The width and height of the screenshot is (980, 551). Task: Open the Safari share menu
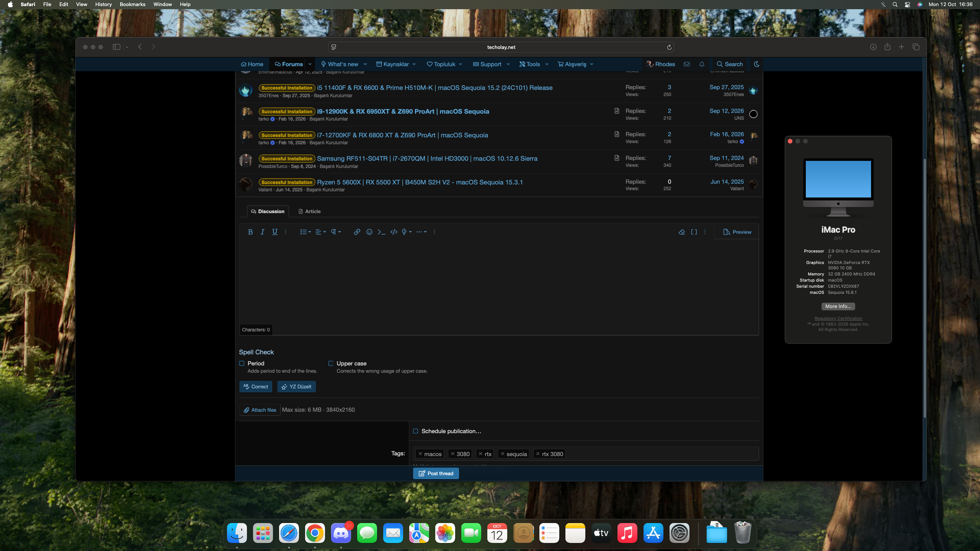click(x=887, y=47)
